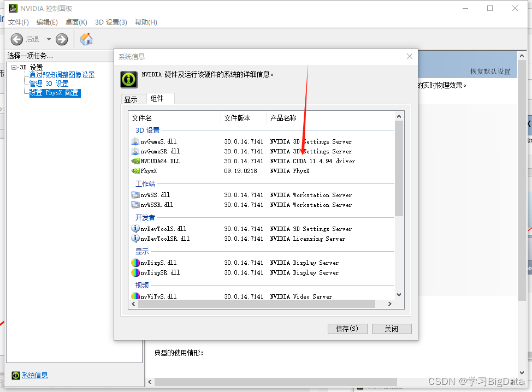Select NVIDIA CUDA 11.4.94 driver text
The height and width of the screenshot is (392, 532).
pyautogui.click(x=312, y=161)
